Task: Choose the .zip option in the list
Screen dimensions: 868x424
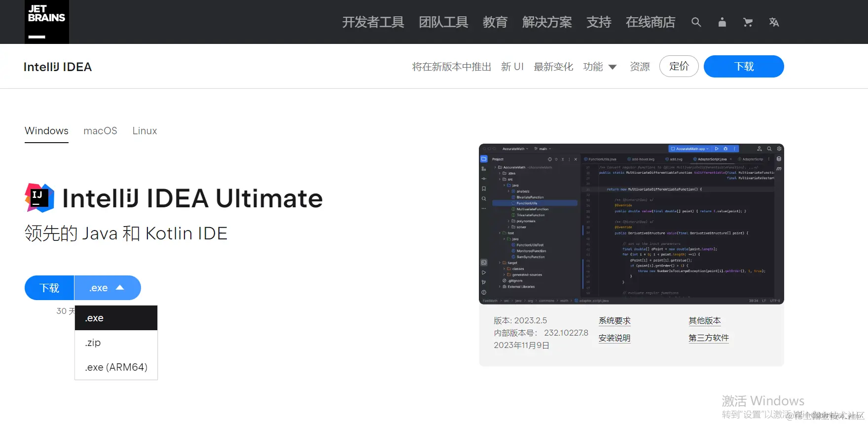Action: coord(116,343)
